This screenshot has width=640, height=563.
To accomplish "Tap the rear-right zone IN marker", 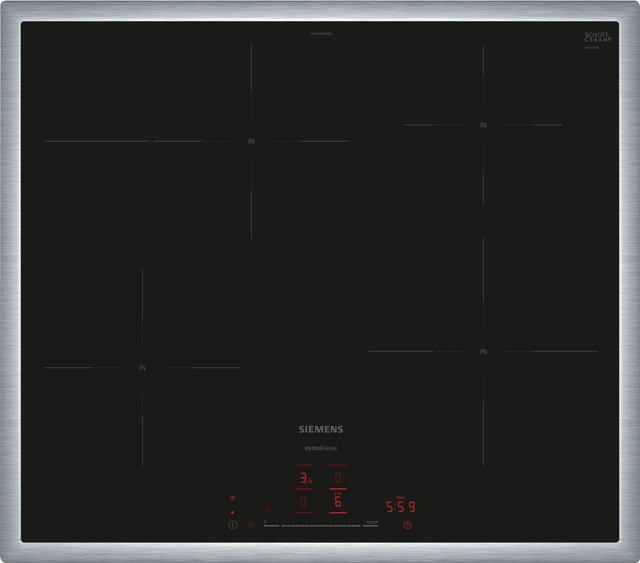I will coord(483,125).
